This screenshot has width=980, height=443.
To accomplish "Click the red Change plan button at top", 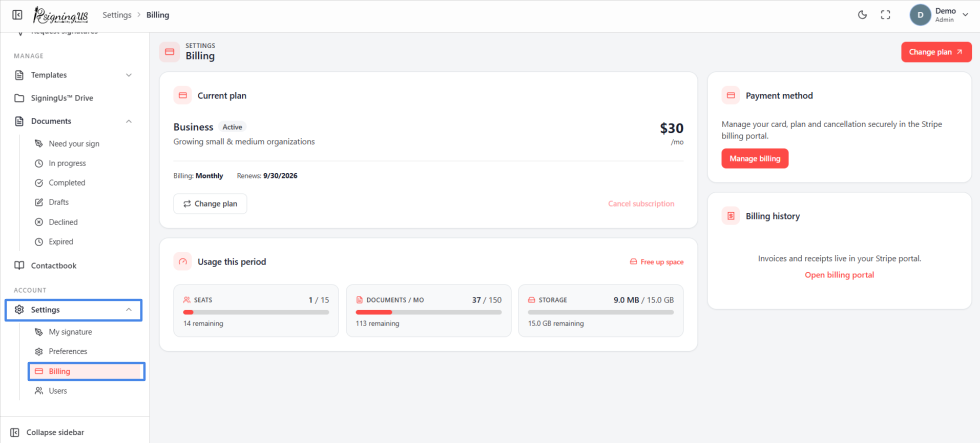I will coord(936,52).
